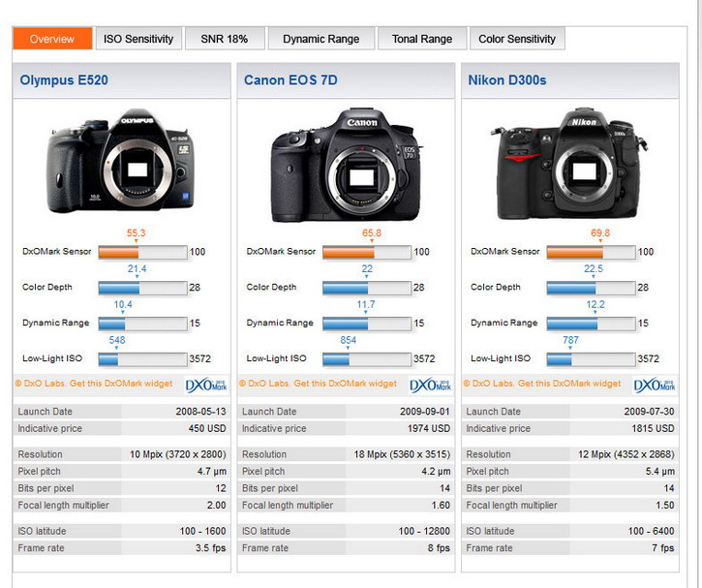Click Canon DxOMark Sensor score bar at 65.8
Viewport: 702px width, 588px height.
[x=367, y=252]
